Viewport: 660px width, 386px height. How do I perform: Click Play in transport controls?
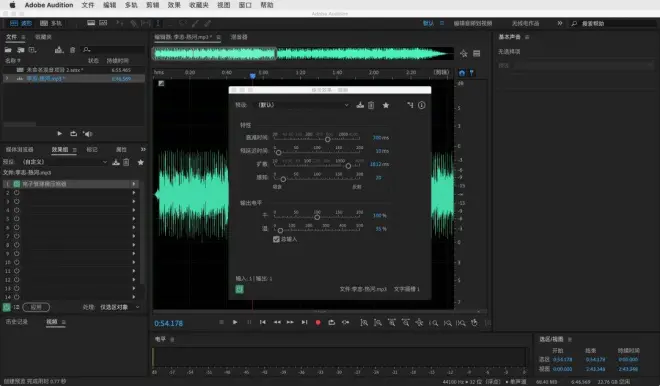pyautogui.click(x=235, y=322)
